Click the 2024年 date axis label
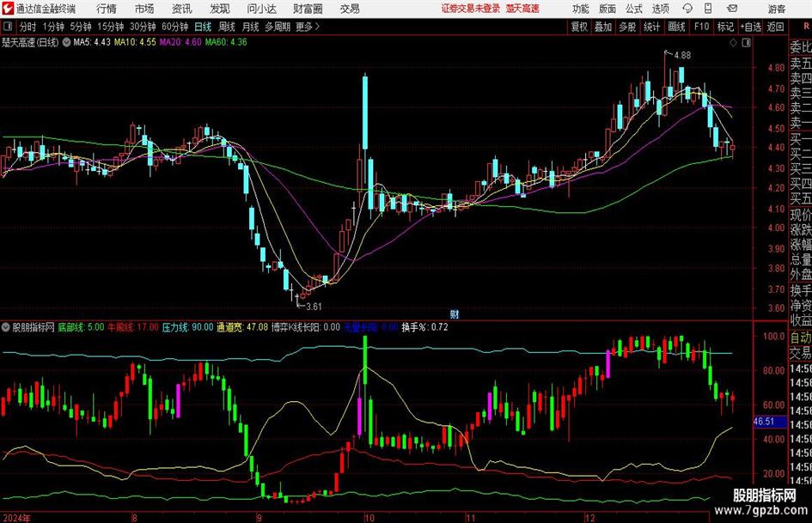Viewport: 812px width, 523px height. click(16, 518)
